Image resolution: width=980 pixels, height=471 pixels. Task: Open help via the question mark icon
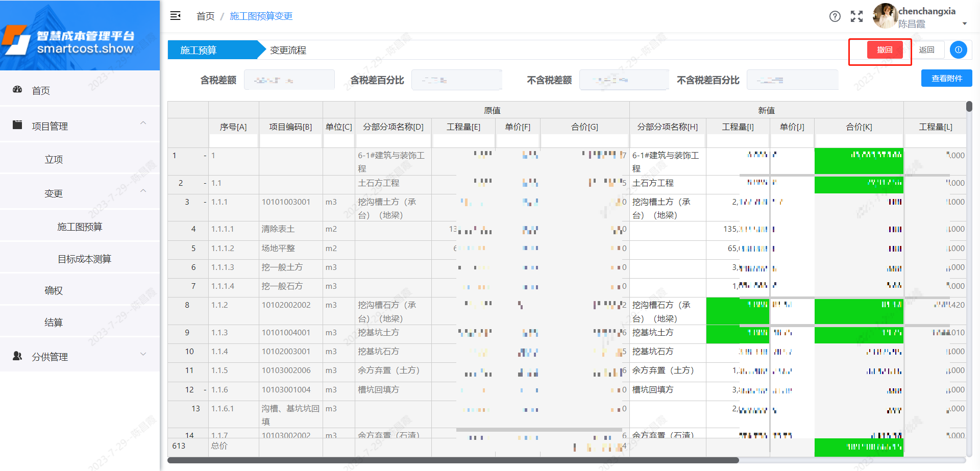(835, 16)
